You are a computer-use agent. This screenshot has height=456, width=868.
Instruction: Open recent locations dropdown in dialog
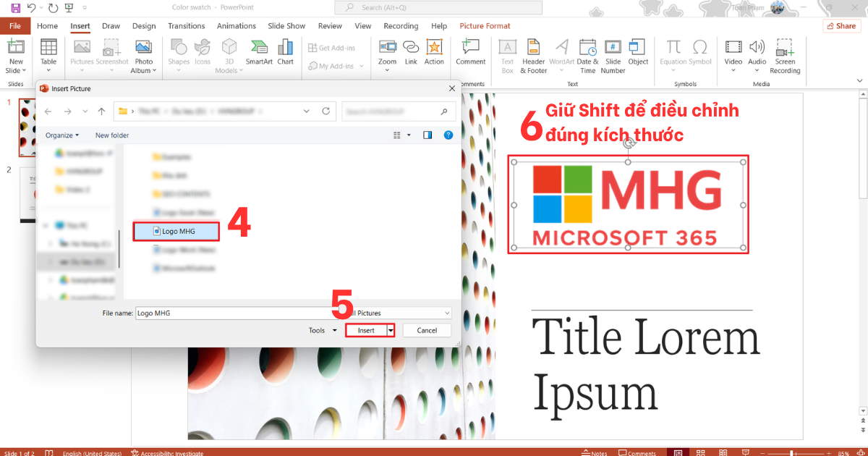pyautogui.click(x=84, y=111)
